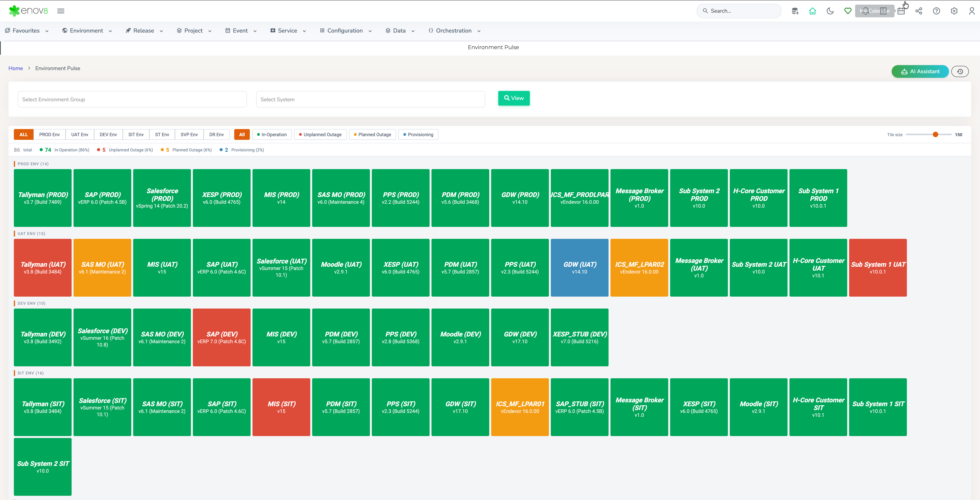Viewport: 980px width, 500px height.
Task: Click the green heart icon
Action: click(x=848, y=11)
